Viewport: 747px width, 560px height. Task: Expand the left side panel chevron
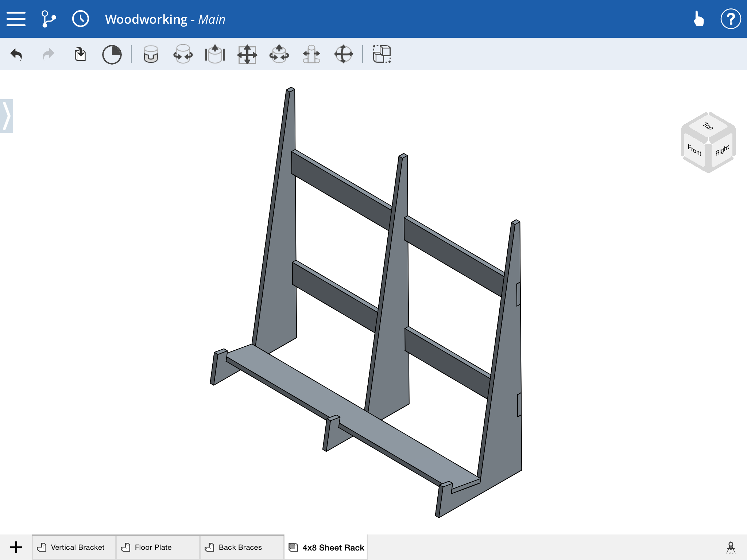coord(7,116)
